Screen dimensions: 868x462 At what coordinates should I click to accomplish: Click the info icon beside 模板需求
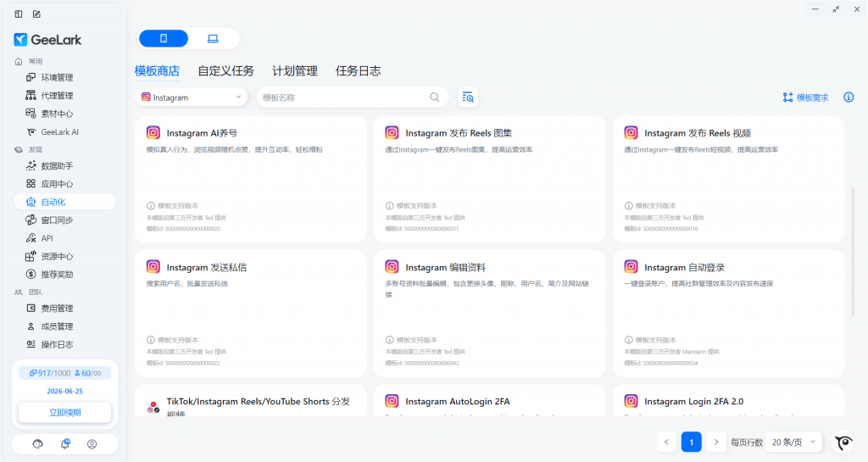[849, 97]
